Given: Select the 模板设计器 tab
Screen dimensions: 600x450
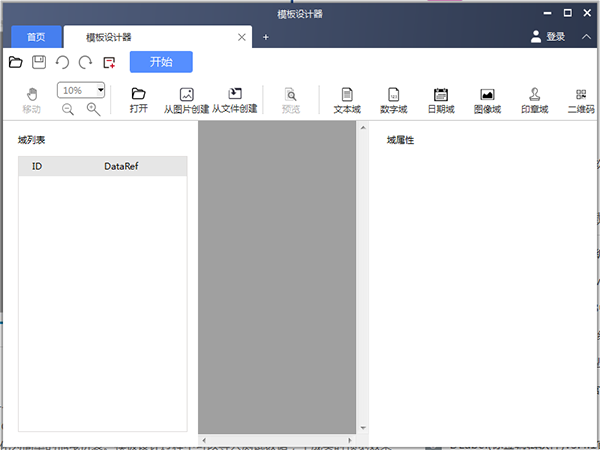Looking at the screenshot, I should pos(158,37).
